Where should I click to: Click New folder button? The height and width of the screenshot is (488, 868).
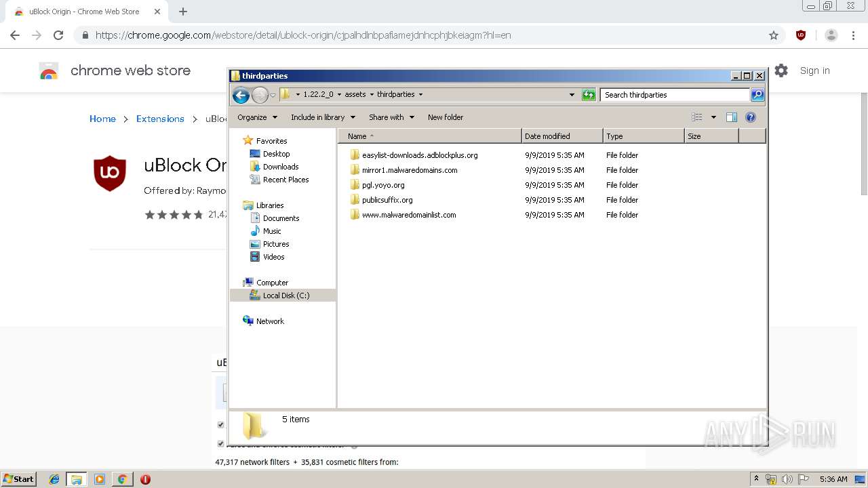(x=446, y=117)
